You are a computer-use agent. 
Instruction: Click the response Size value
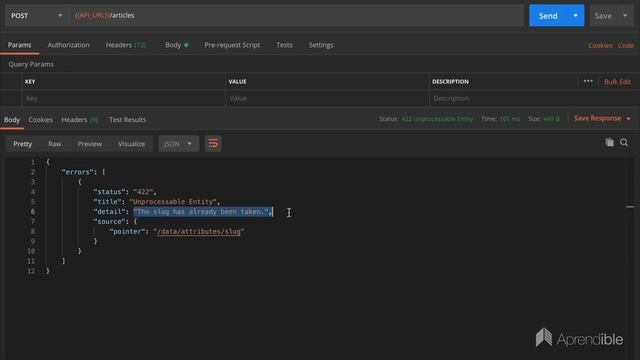[x=552, y=119]
